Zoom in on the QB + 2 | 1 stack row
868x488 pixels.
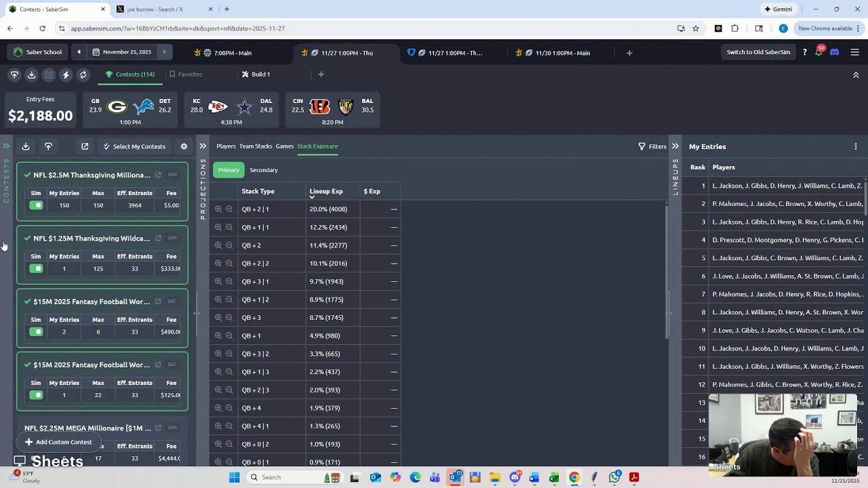click(218, 209)
